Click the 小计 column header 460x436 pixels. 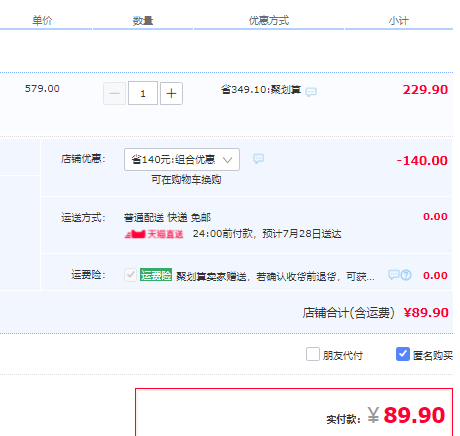click(x=399, y=21)
